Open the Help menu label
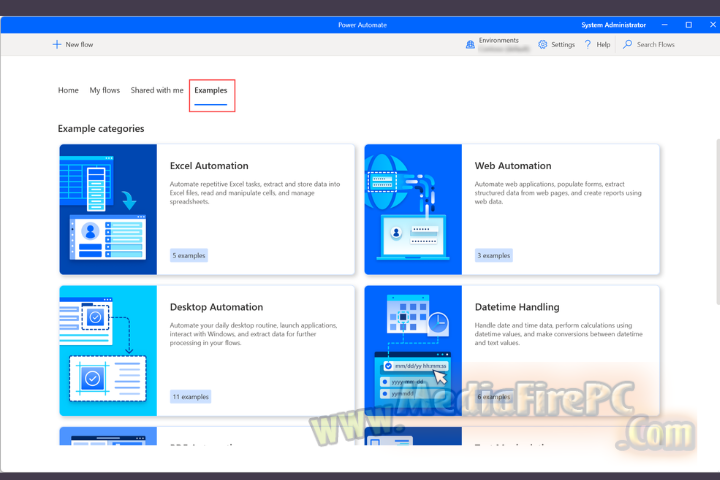Image resolution: width=720 pixels, height=480 pixels. (x=603, y=45)
